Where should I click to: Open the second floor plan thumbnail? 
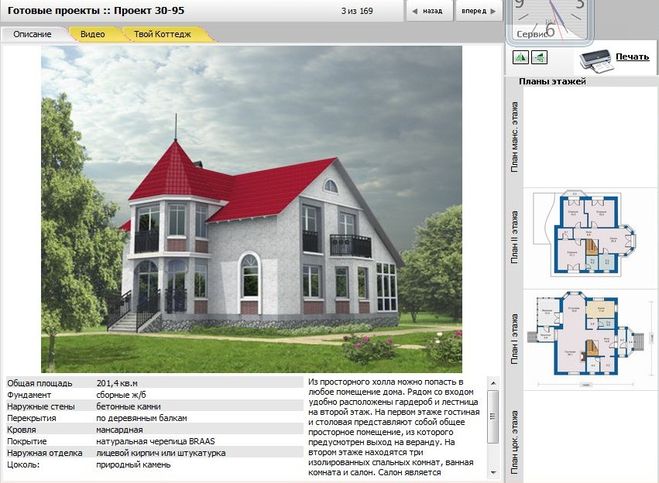590,233
